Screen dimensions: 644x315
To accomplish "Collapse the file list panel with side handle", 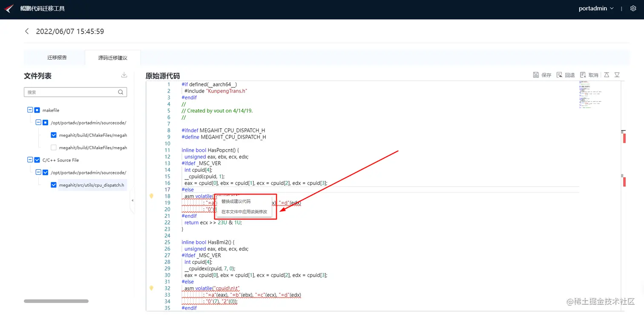I will (132, 200).
